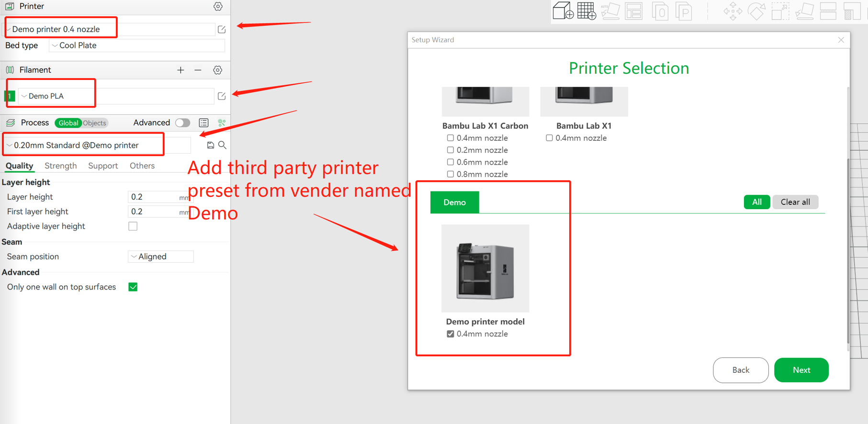Image resolution: width=868 pixels, height=424 pixels.
Task: Check Bambu Lab X1 0.4mm nozzle
Action: 549,138
